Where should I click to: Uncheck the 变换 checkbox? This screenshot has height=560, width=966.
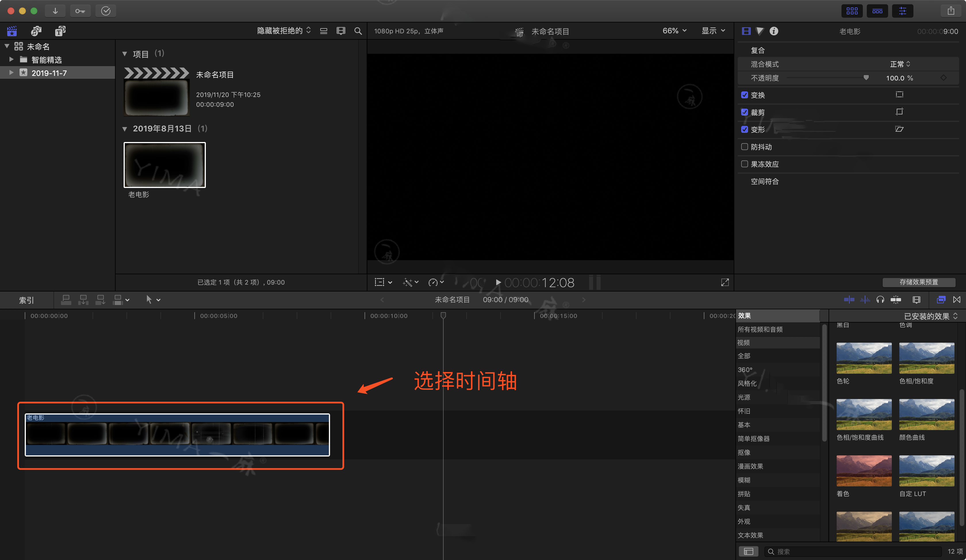(x=744, y=95)
